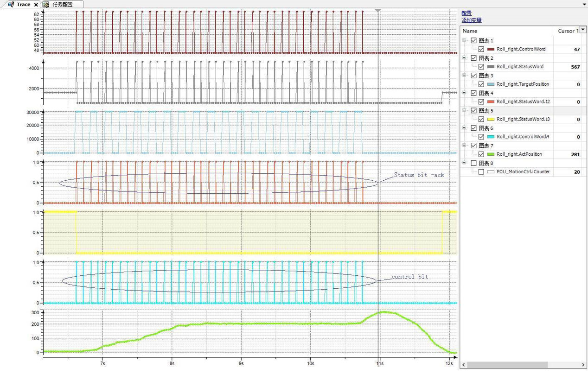Open the tab list dropdown arrow

click(x=583, y=4)
